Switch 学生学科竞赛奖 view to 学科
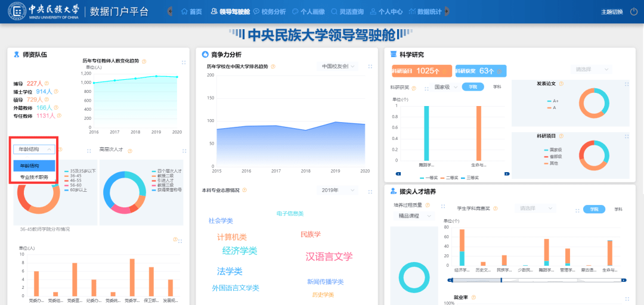The height and width of the screenshot is (305, 644). [x=618, y=209]
